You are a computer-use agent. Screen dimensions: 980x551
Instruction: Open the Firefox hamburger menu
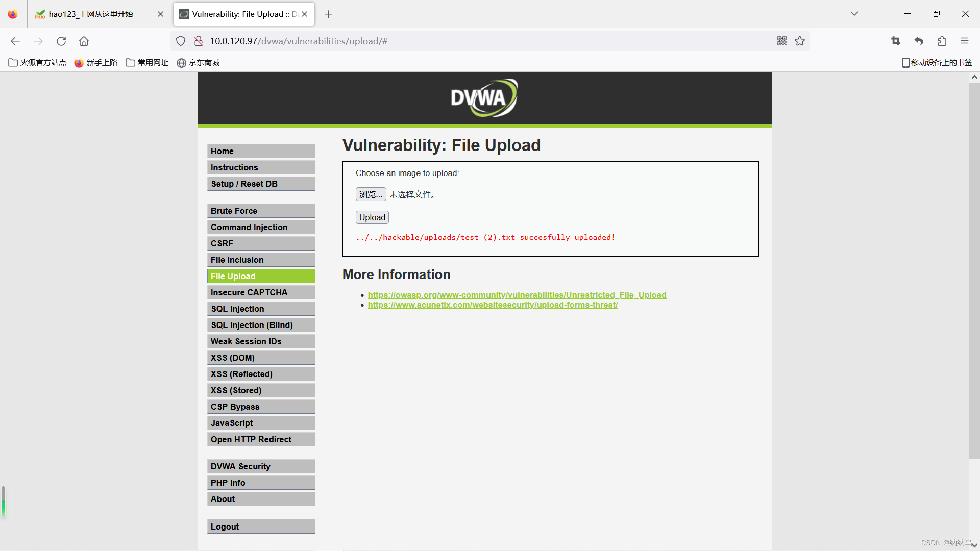(x=964, y=41)
